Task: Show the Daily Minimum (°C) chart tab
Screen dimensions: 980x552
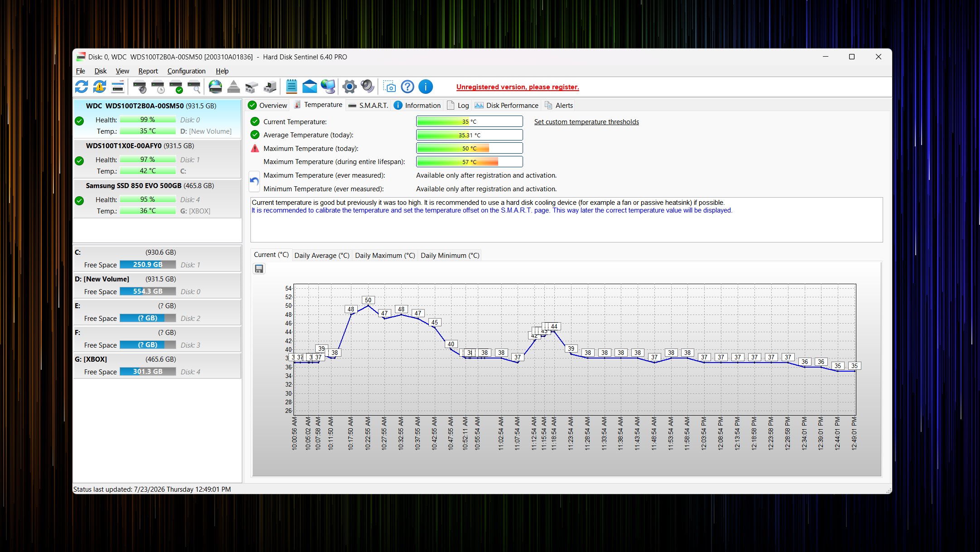Action: 450,256
